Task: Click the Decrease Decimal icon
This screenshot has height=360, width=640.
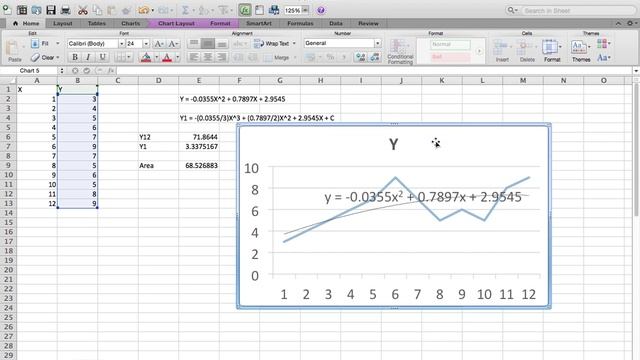Action: click(375, 57)
